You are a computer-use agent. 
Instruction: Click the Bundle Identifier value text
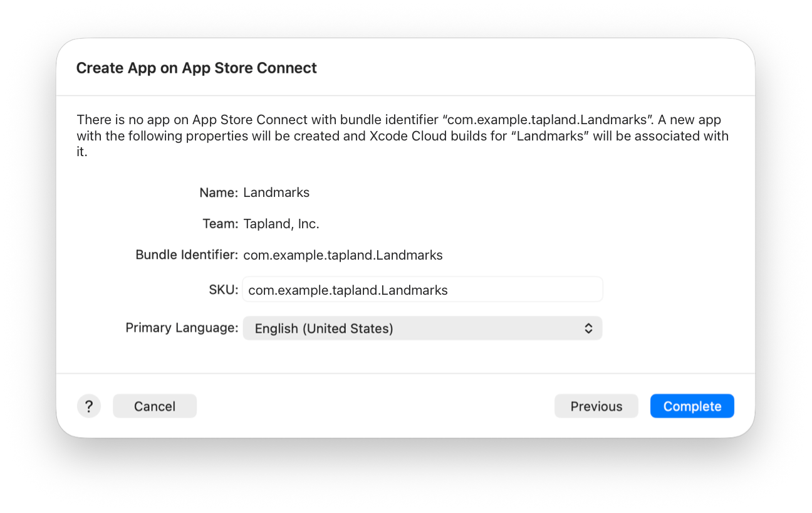343,255
